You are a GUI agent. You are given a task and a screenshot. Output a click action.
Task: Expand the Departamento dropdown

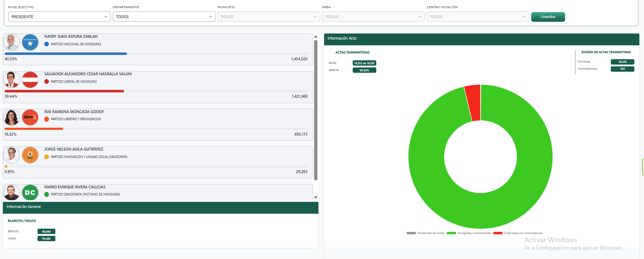pyautogui.click(x=164, y=17)
